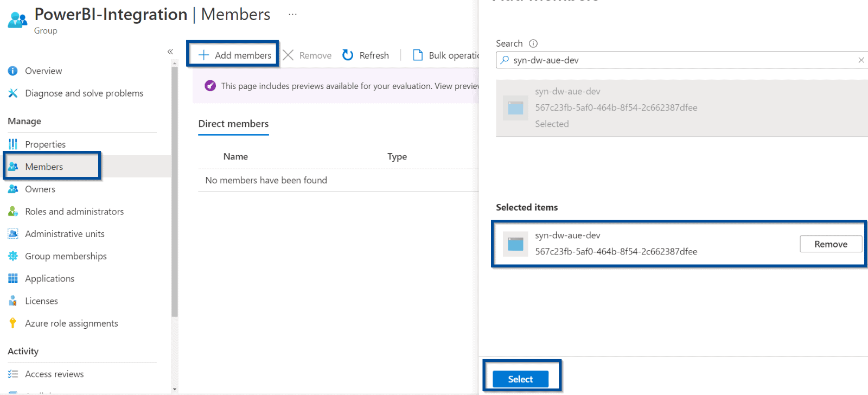Open Group memberships
The height and width of the screenshot is (395, 868).
(x=66, y=256)
